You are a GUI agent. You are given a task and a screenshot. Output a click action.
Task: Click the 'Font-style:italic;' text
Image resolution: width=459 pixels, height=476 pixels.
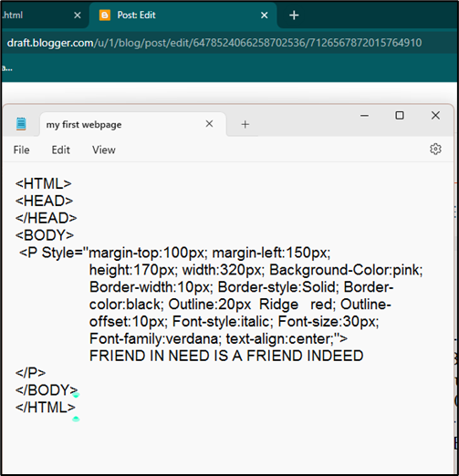(223, 322)
